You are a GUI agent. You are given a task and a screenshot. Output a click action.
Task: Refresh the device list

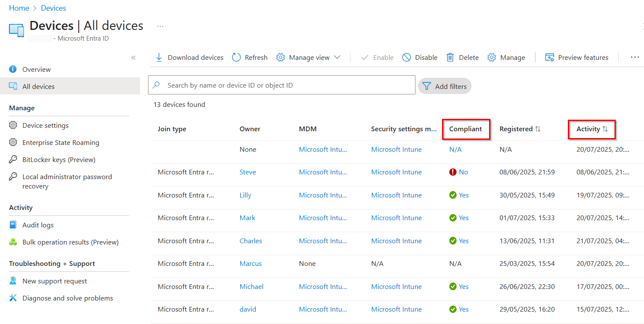pyautogui.click(x=249, y=57)
